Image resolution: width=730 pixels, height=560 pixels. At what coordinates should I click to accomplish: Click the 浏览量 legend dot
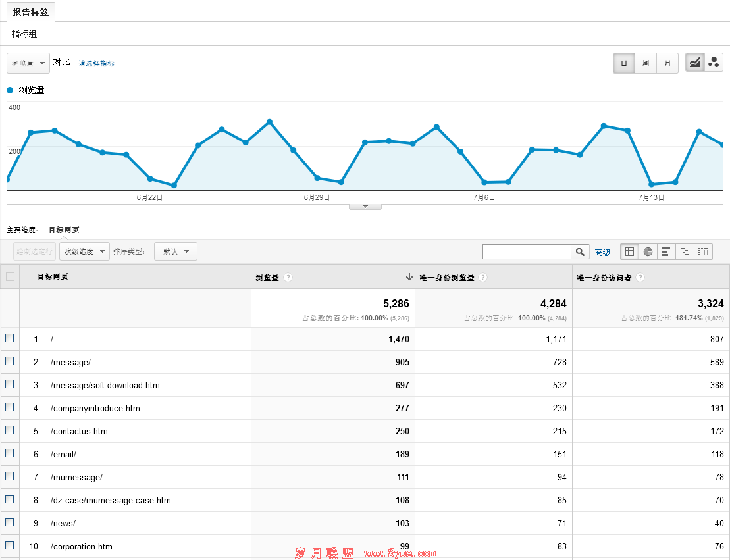pyautogui.click(x=10, y=90)
